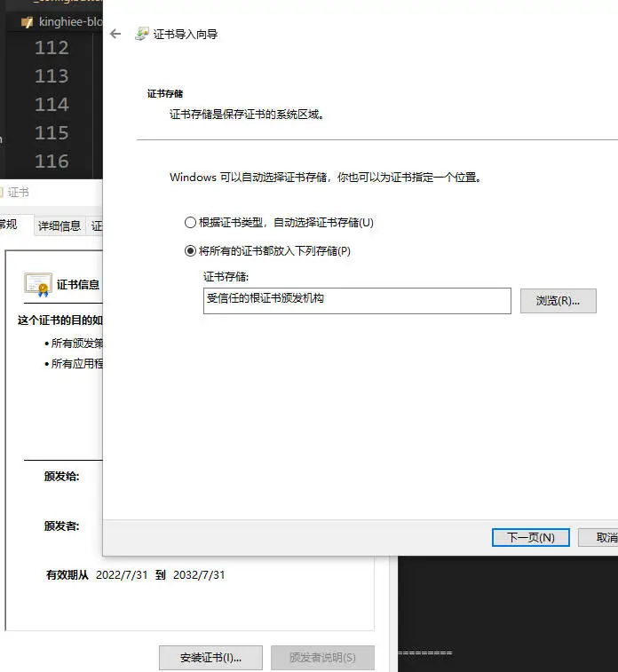The height and width of the screenshot is (672, 618).
Task: Click the validity end date 2032/7/31
Action: [199, 574]
